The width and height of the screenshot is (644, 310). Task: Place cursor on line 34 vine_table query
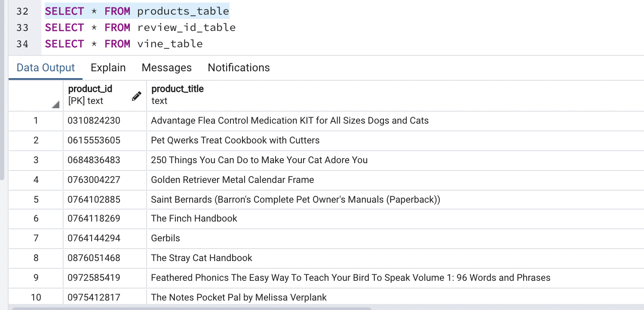click(x=124, y=44)
